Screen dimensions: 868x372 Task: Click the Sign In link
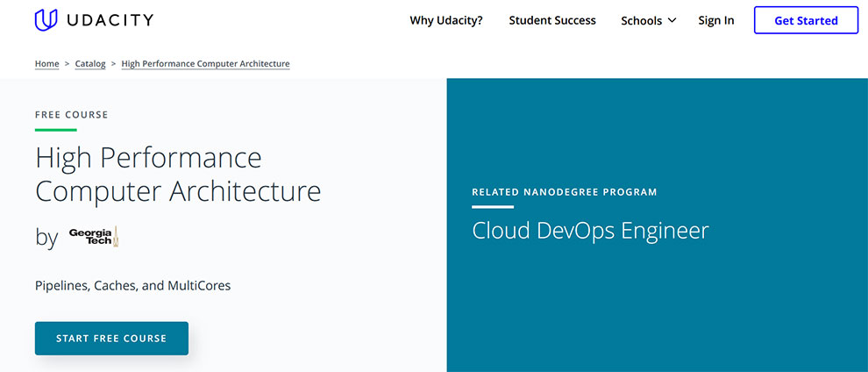(716, 20)
